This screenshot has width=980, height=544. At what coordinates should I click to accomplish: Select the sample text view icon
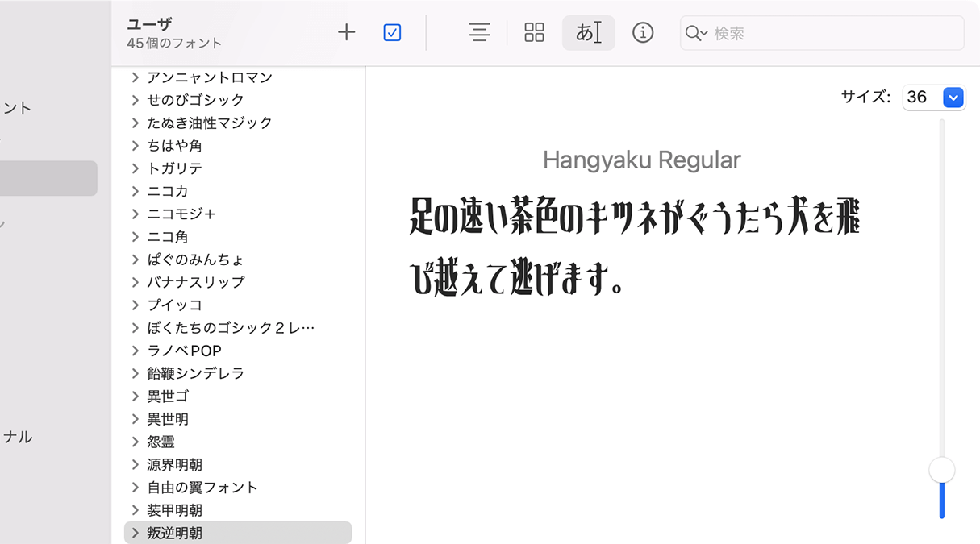588,32
